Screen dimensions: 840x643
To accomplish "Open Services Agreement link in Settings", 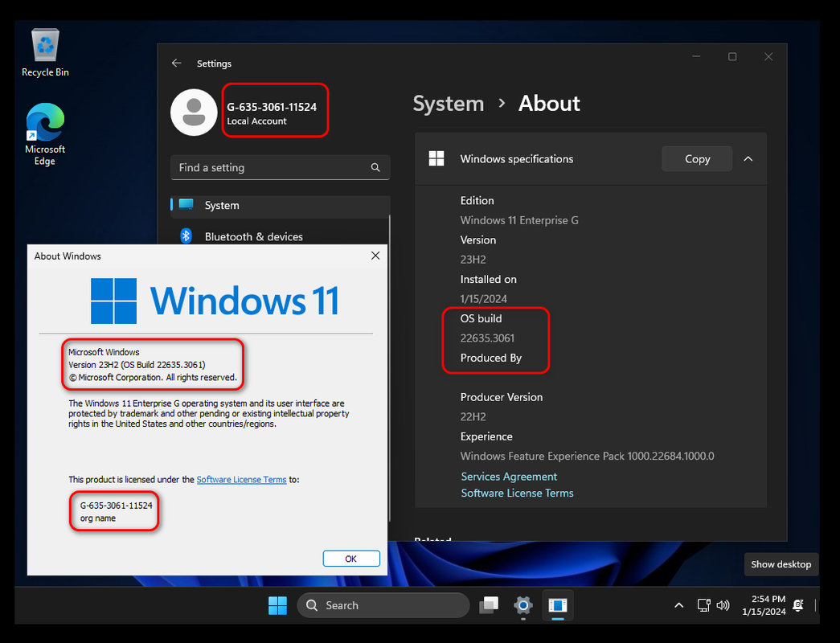I will point(509,477).
